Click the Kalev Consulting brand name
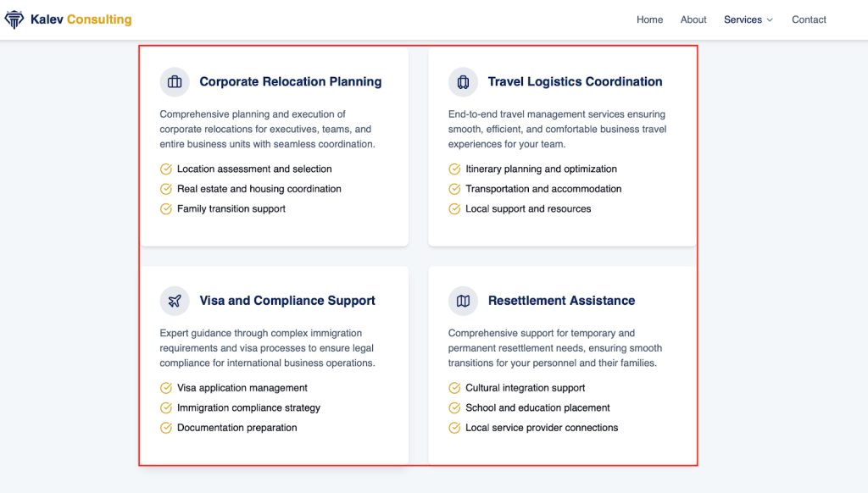This screenshot has height=493, width=868. click(81, 19)
